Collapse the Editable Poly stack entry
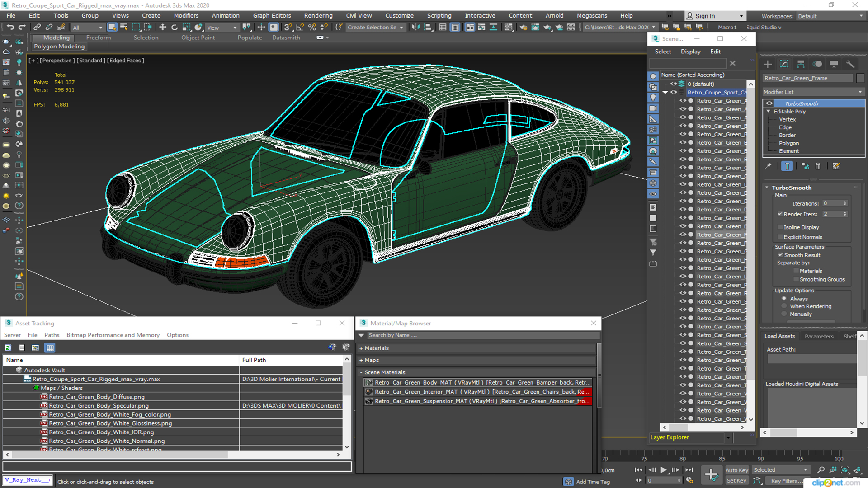 [768, 112]
